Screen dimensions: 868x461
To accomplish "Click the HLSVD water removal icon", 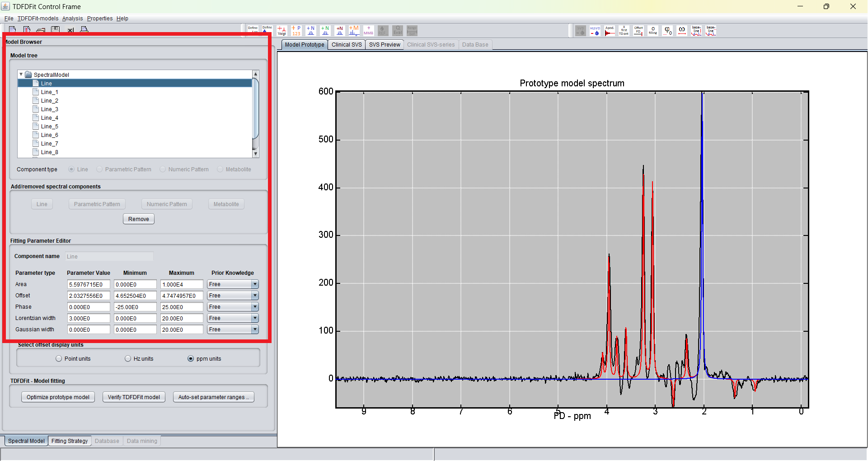I will (x=595, y=30).
